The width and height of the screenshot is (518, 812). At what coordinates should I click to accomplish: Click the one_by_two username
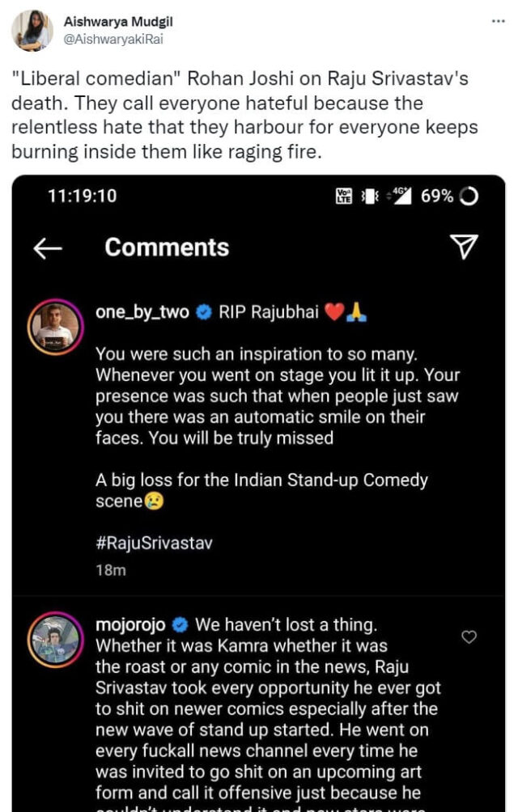pyautogui.click(x=142, y=313)
